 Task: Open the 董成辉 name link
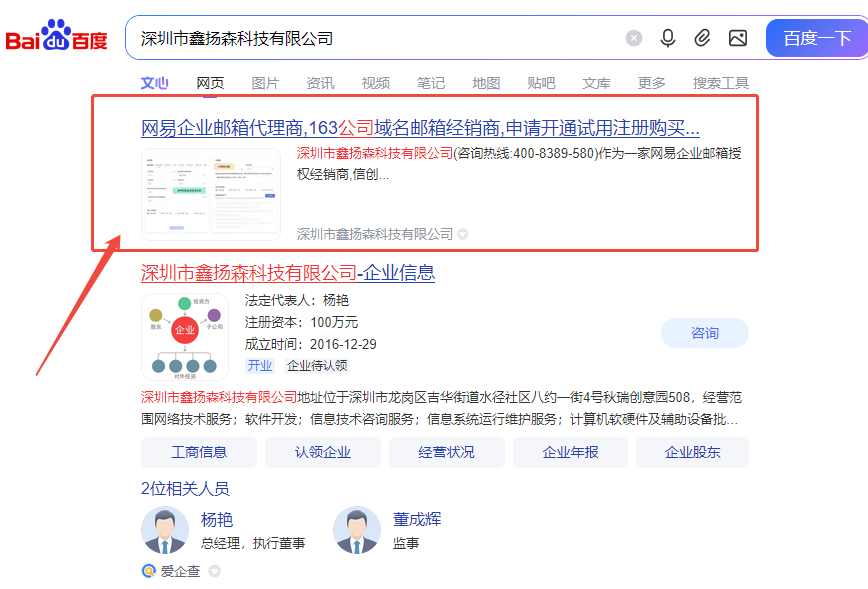click(x=417, y=519)
